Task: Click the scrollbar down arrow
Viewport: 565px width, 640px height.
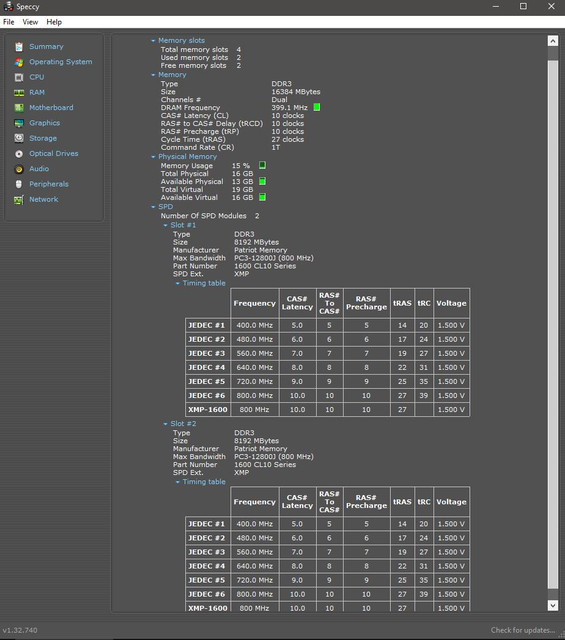Action: pos(553,605)
